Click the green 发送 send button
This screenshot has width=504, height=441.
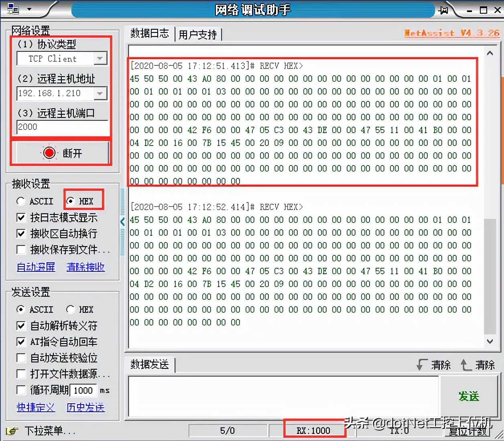pos(469,397)
